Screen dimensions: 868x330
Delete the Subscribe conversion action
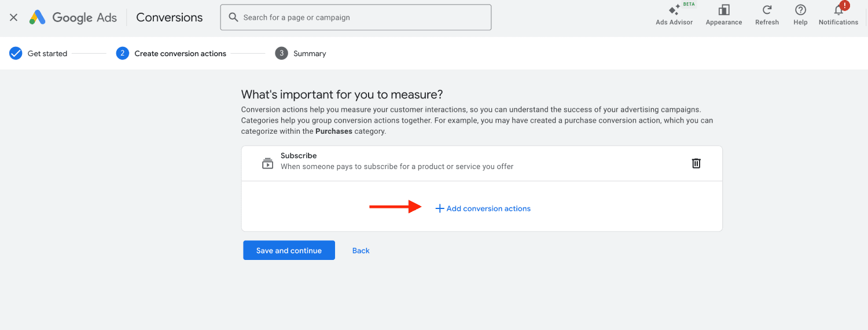[696, 163]
